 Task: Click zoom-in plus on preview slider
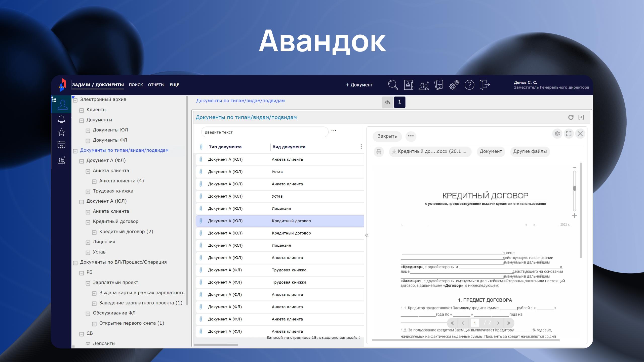574,216
